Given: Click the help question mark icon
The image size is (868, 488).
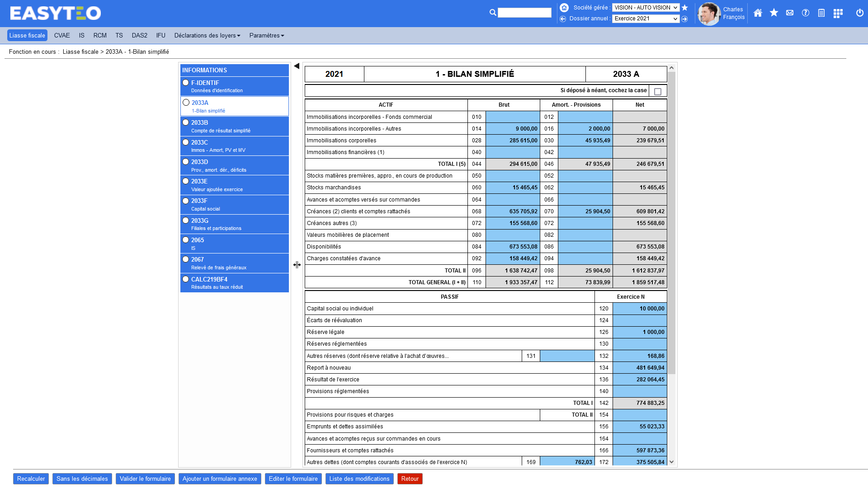Looking at the screenshot, I should point(805,13).
